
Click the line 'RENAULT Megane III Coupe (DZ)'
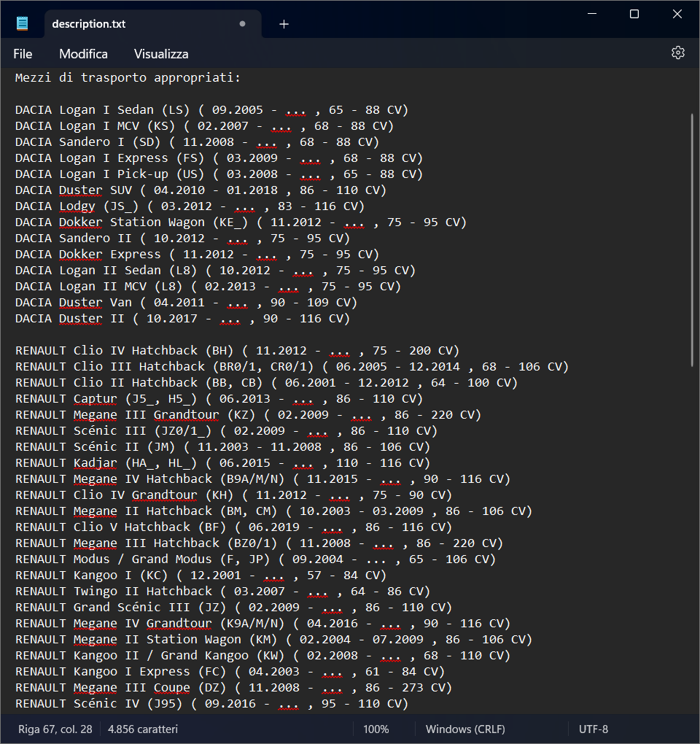(x=234, y=689)
